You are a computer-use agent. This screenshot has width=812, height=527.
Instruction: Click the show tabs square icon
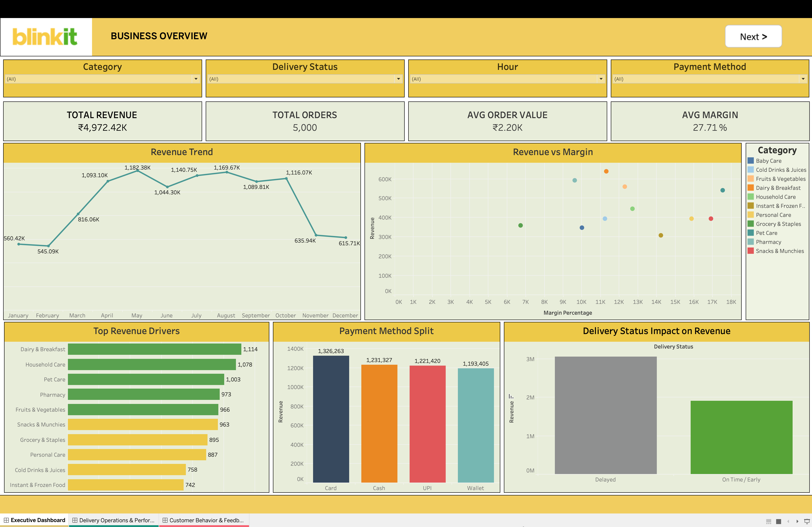click(779, 521)
